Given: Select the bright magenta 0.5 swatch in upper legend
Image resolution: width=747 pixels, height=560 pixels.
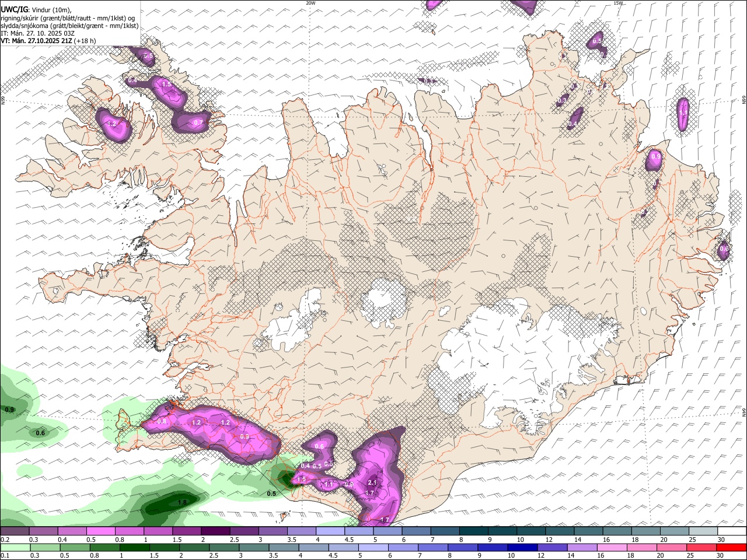Looking at the screenshot, I should pyautogui.click(x=100, y=531).
